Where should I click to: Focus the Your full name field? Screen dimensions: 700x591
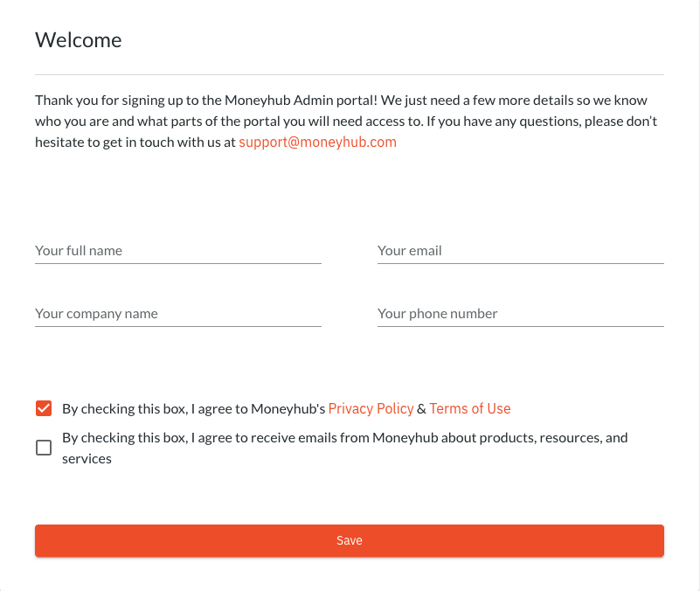pyautogui.click(x=178, y=251)
